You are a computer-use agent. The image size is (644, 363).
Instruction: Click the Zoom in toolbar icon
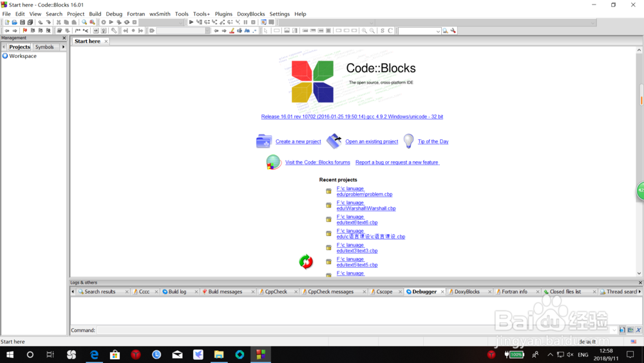click(365, 31)
